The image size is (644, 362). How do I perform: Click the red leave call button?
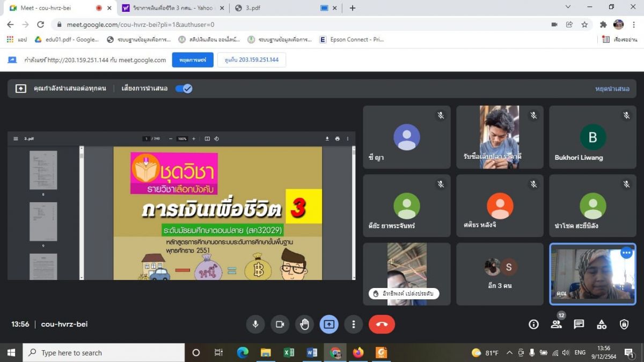382,324
